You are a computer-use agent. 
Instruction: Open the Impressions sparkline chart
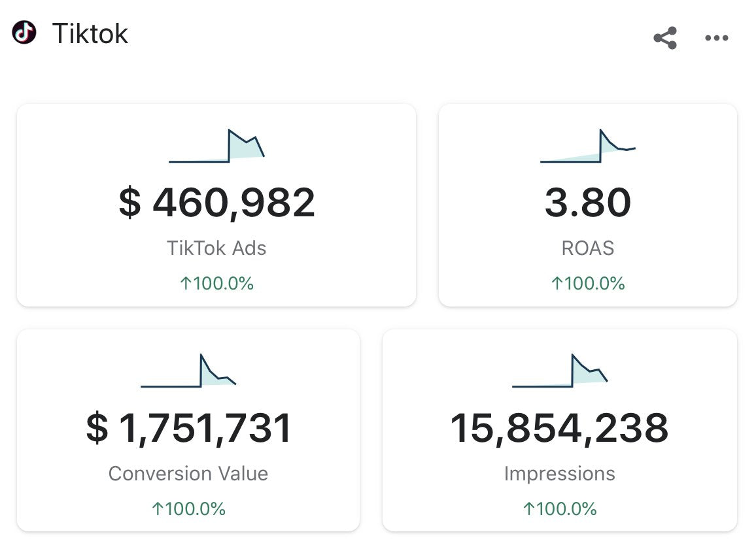pos(560,371)
